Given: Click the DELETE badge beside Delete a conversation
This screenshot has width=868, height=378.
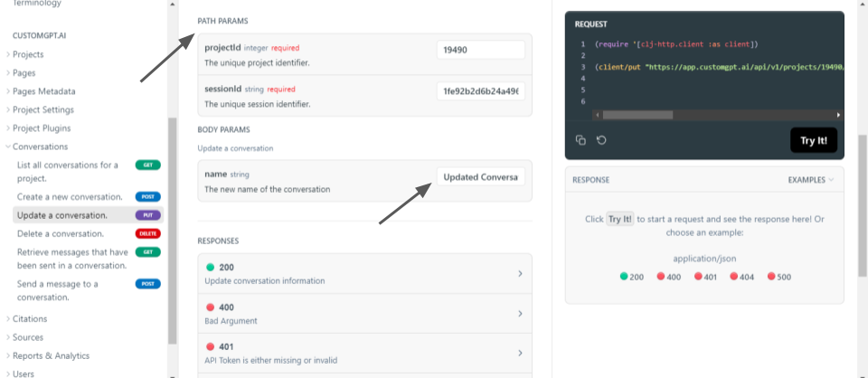Looking at the screenshot, I should coord(147,233).
